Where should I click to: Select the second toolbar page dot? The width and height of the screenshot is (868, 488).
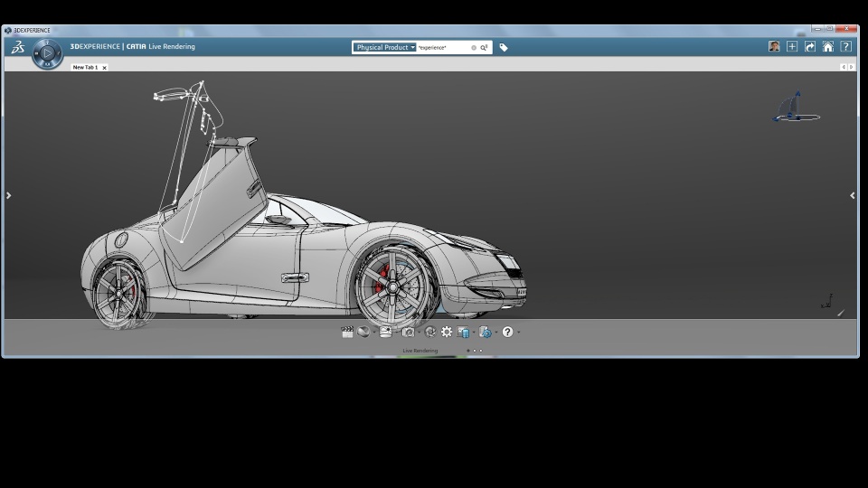(x=475, y=351)
